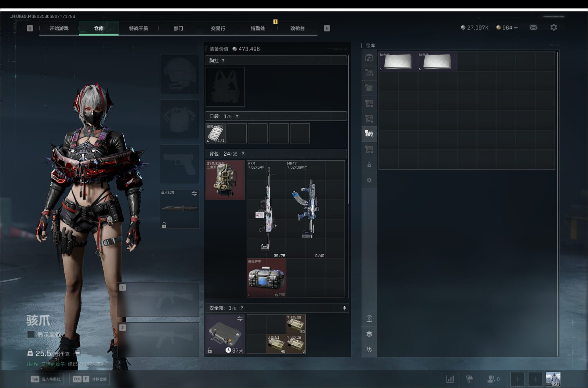588x388 pixels.
Task: Select the main warehouse arch icon
Action: (x=369, y=58)
